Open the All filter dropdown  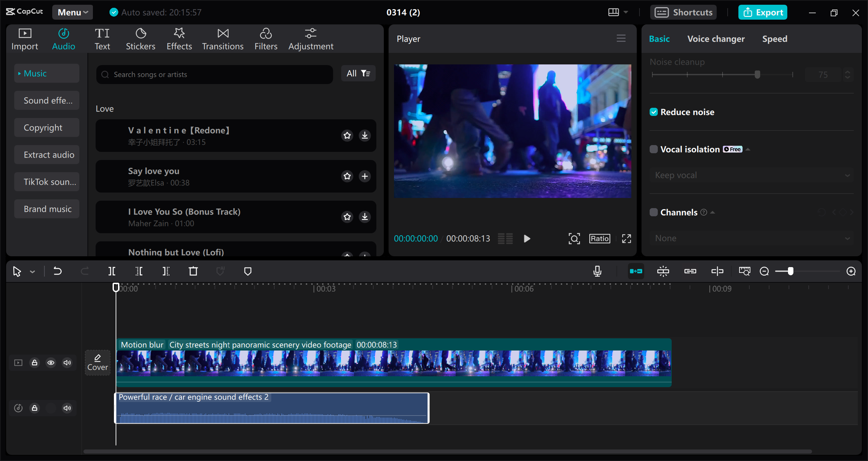(x=358, y=74)
